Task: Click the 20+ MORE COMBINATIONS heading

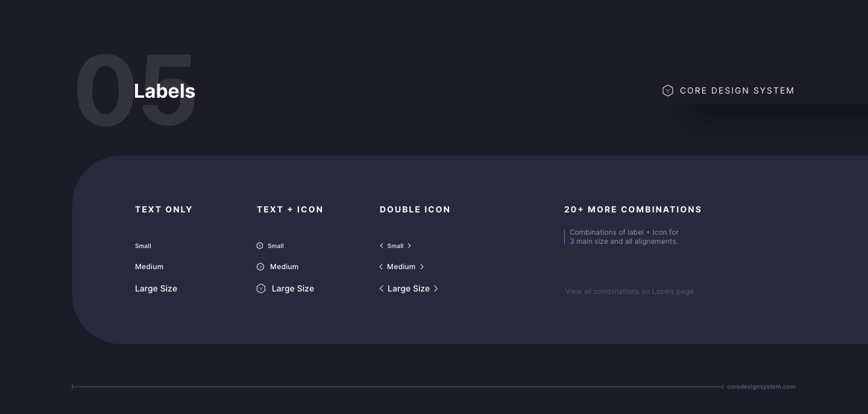Action: point(633,209)
